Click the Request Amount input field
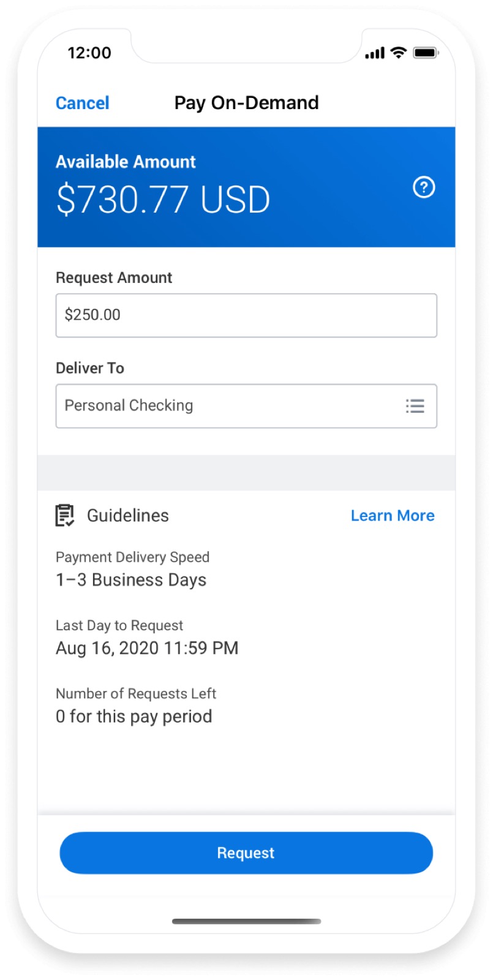The height and width of the screenshot is (980, 493). [x=246, y=315]
